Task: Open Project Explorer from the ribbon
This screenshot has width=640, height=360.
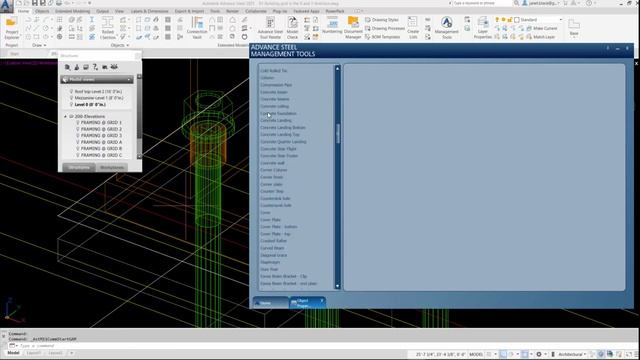Action: tap(11, 28)
